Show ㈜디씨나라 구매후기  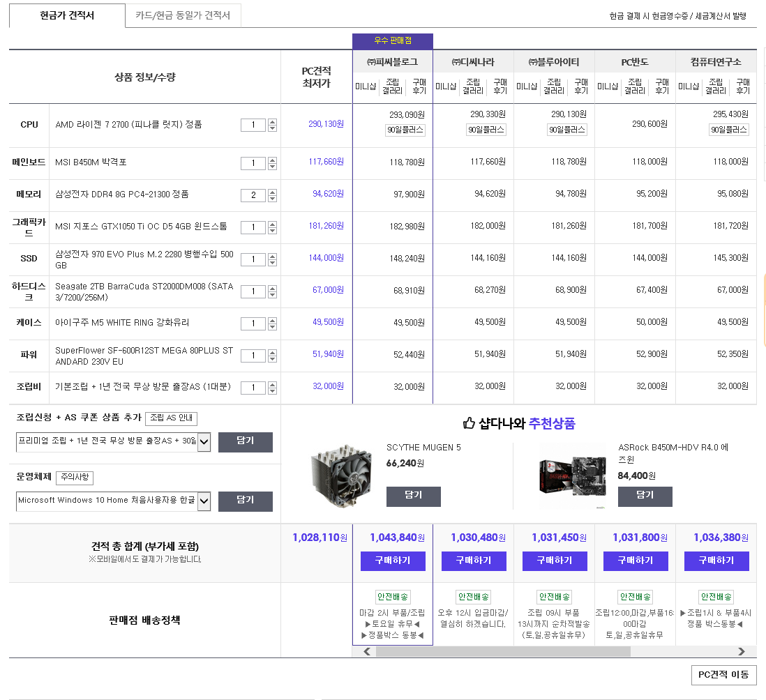[x=500, y=86]
